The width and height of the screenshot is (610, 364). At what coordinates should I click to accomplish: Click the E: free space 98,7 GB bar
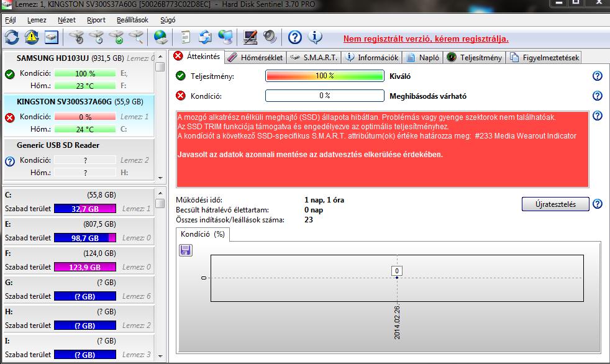click(x=85, y=238)
